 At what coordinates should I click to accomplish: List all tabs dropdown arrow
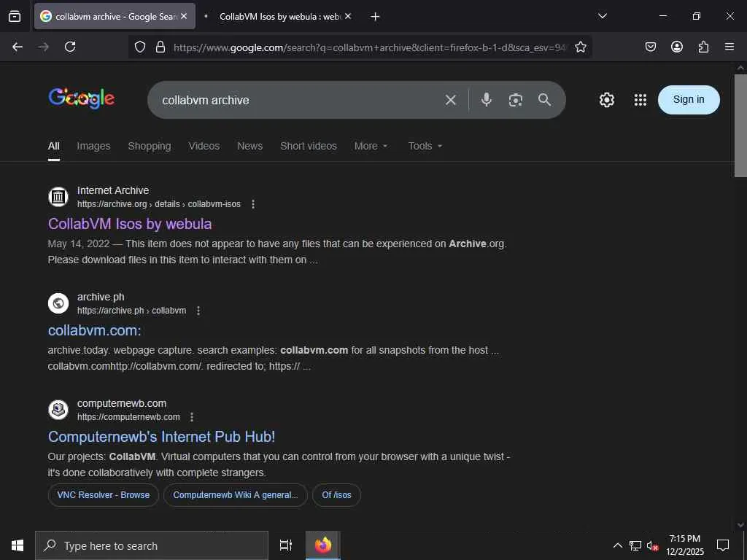coord(602,16)
